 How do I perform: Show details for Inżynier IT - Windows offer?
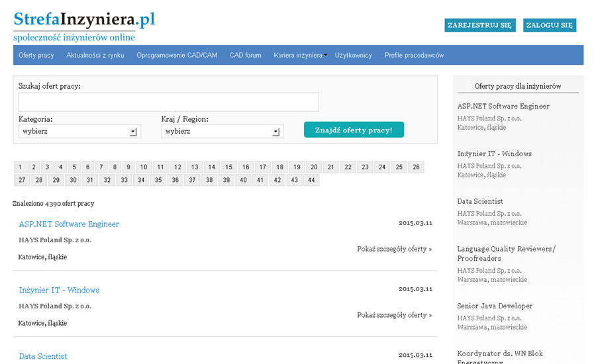[394, 316]
